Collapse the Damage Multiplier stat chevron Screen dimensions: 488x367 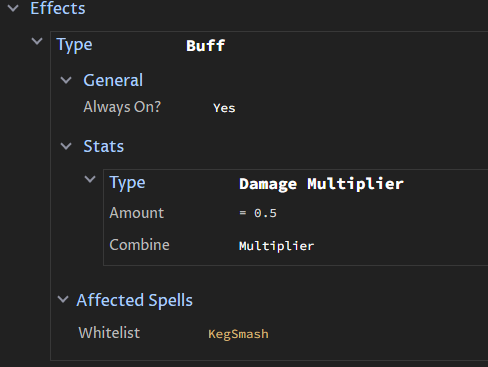[90, 179]
